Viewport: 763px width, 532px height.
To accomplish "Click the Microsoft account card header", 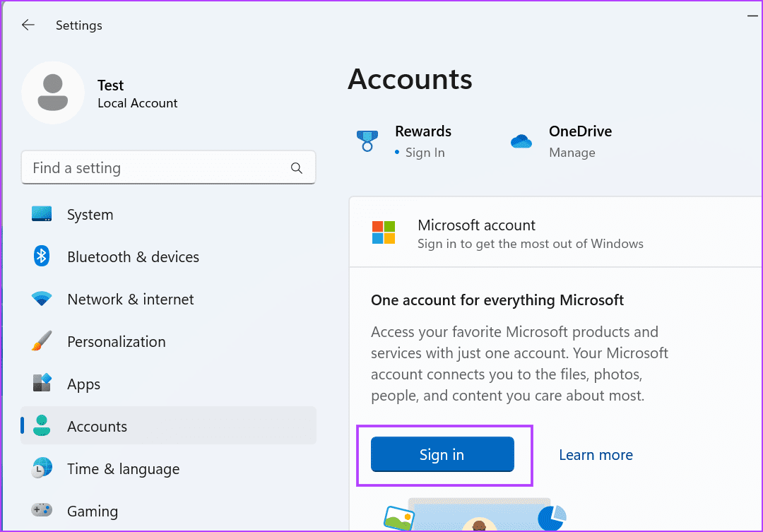I will pyautogui.click(x=556, y=232).
